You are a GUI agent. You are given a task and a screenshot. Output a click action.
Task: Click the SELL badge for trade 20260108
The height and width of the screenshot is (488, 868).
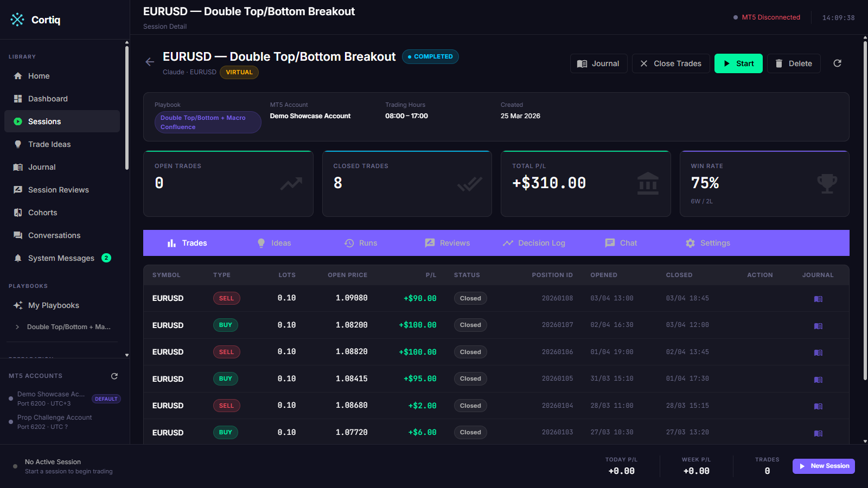[226, 298]
